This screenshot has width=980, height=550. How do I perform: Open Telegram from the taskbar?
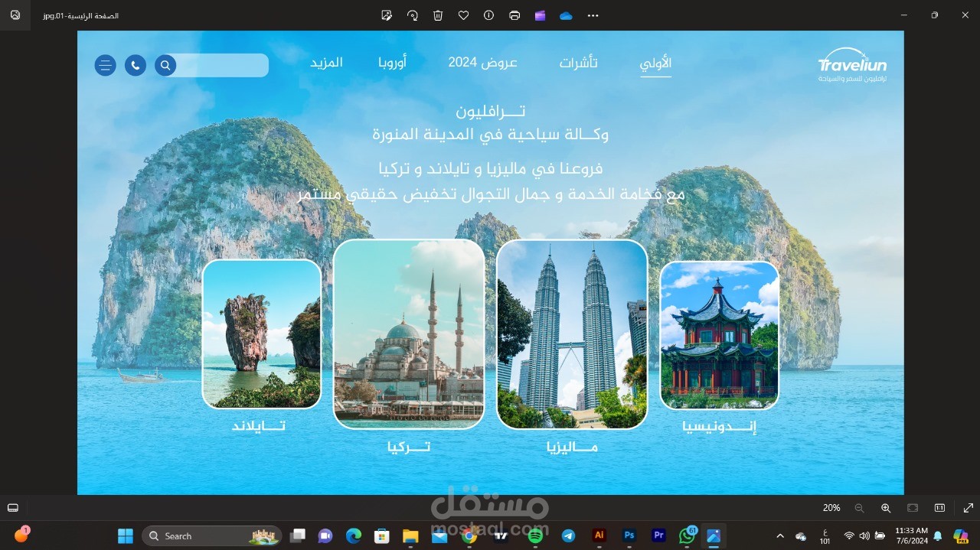click(x=568, y=535)
